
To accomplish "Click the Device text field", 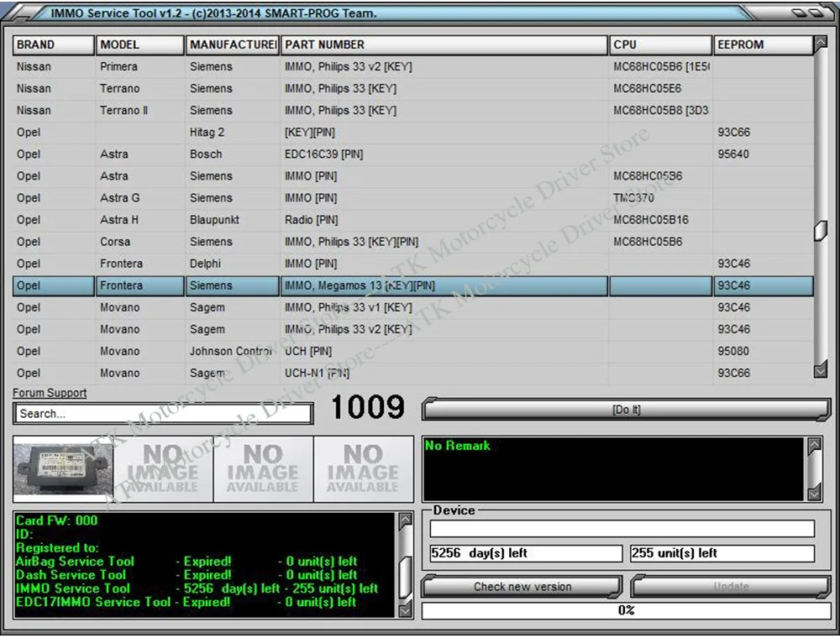I will (x=622, y=529).
